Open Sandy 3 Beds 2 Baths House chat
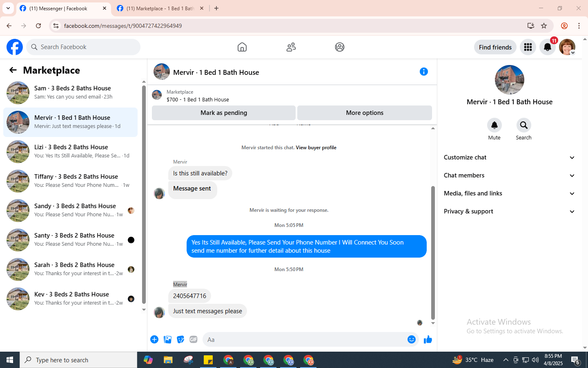Viewport: 588px width, 368px height. [x=70, y=211]
